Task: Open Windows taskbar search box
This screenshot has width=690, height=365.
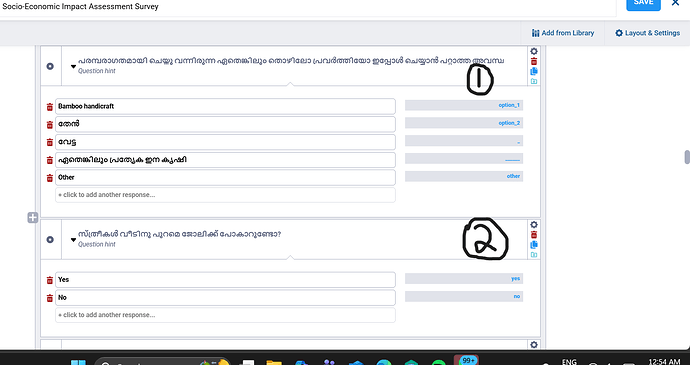Action: [162, 361]
